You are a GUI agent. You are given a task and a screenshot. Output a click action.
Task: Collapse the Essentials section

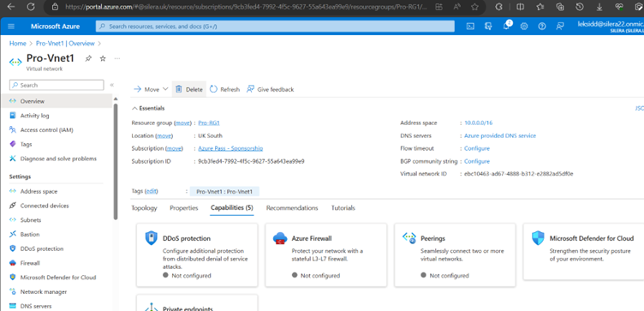(x=148, y=109)
